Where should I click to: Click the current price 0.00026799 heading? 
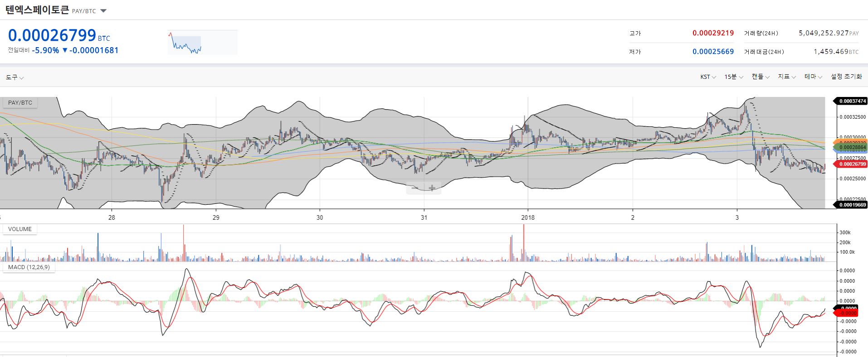pos(52,35)
